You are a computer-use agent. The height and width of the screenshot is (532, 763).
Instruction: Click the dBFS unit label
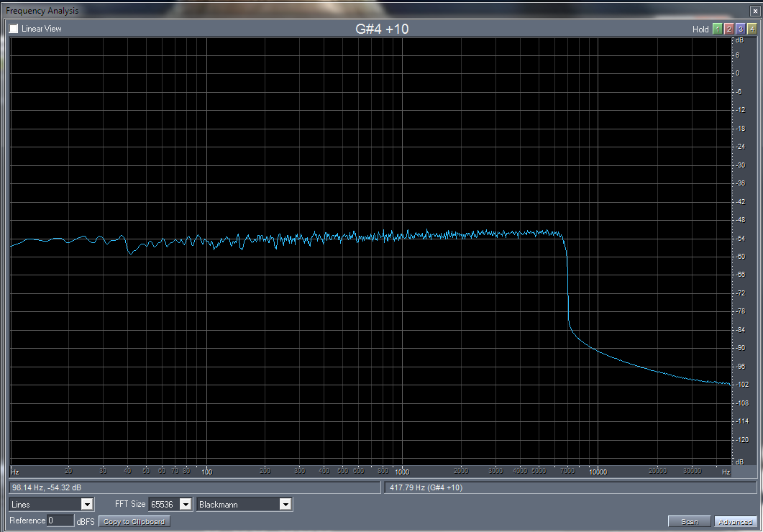86,521
